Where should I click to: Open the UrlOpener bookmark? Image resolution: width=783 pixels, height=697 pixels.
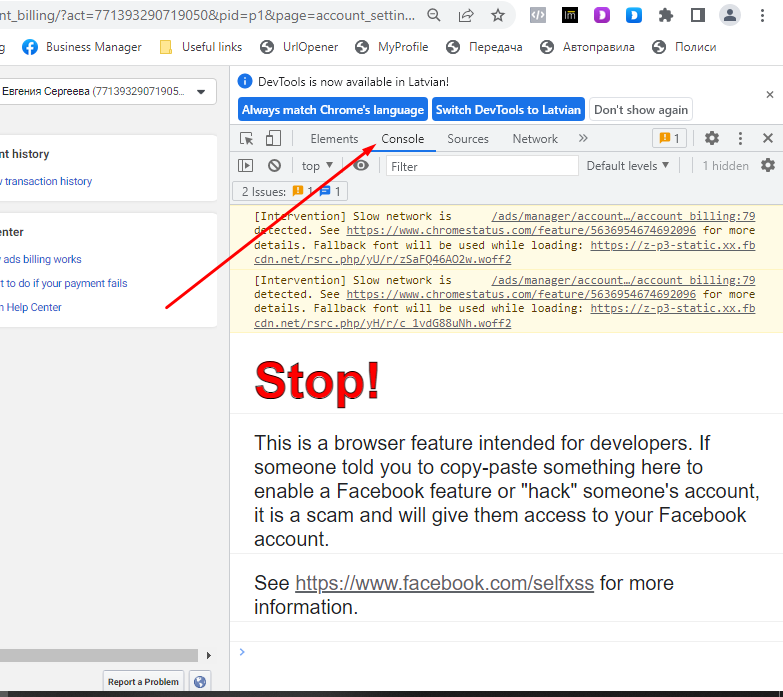[299, 47]
